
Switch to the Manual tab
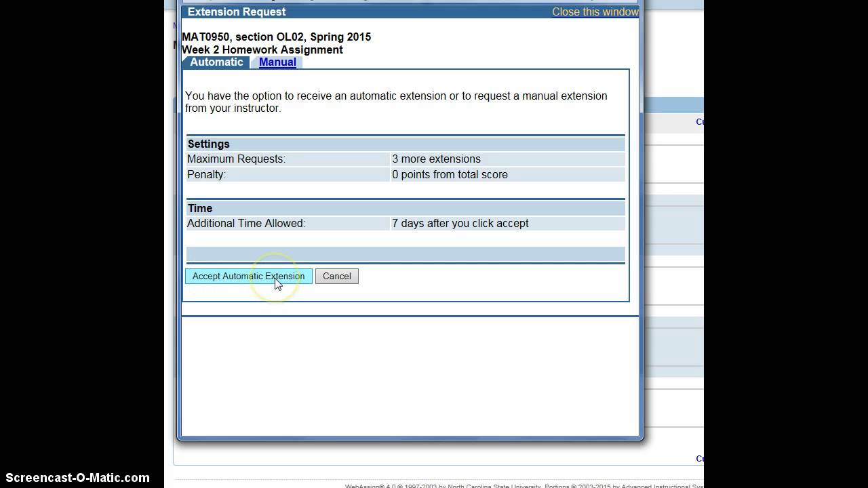coord(277,62)
